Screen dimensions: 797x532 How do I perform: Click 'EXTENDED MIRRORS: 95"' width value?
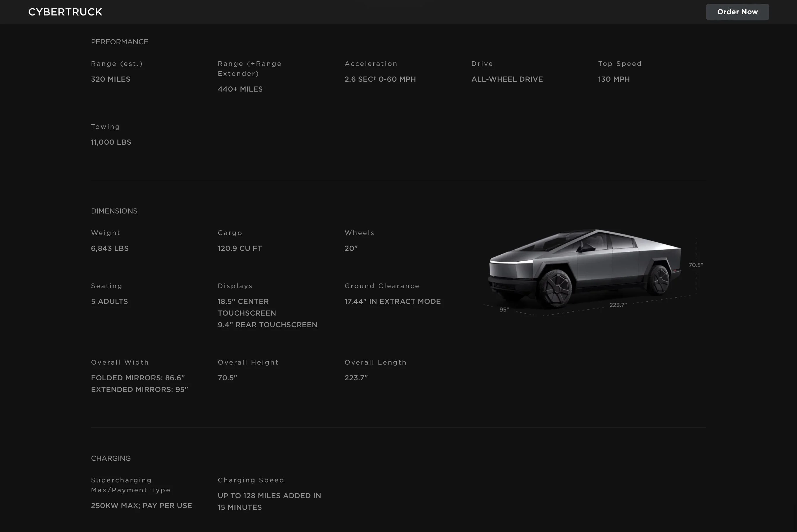(139, 389)
